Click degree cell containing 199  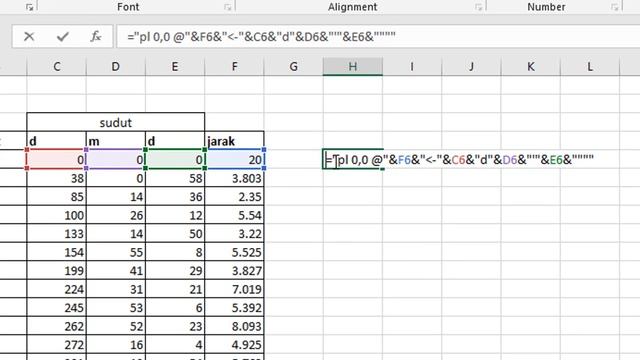tap(57, 271)
